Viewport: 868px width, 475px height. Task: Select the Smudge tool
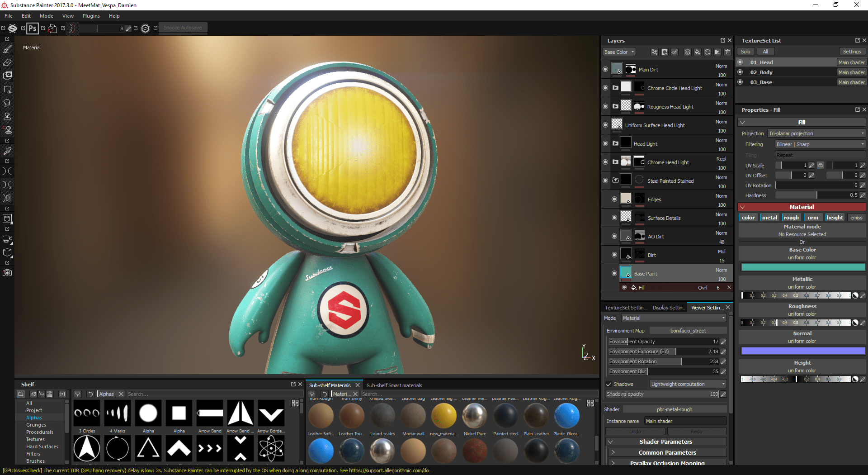click(x=7, y=103)
